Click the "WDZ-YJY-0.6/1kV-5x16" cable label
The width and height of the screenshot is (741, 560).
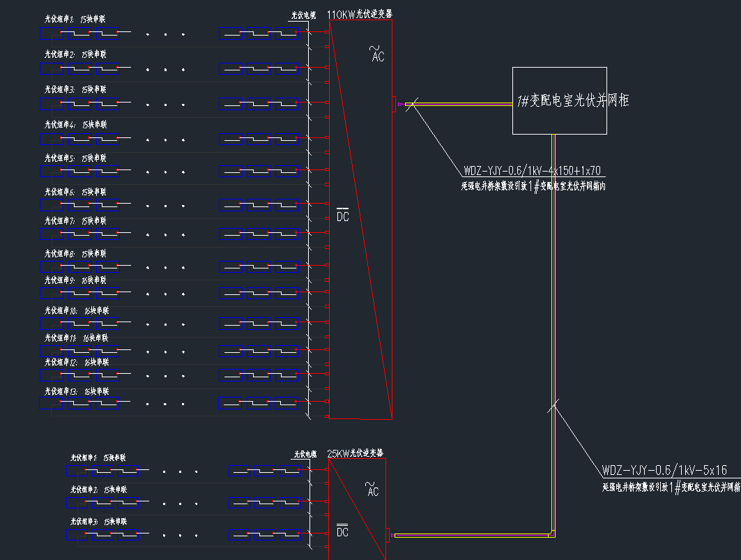coord(664,470)
